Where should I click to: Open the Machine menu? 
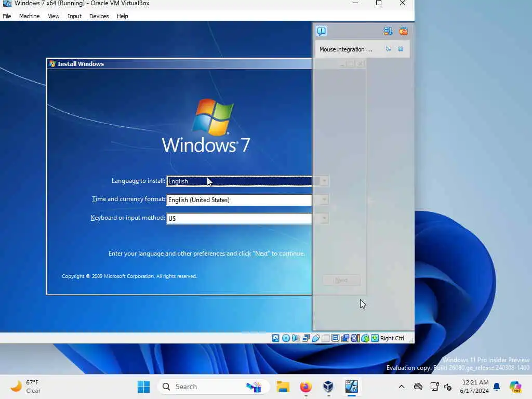point(29,16)
